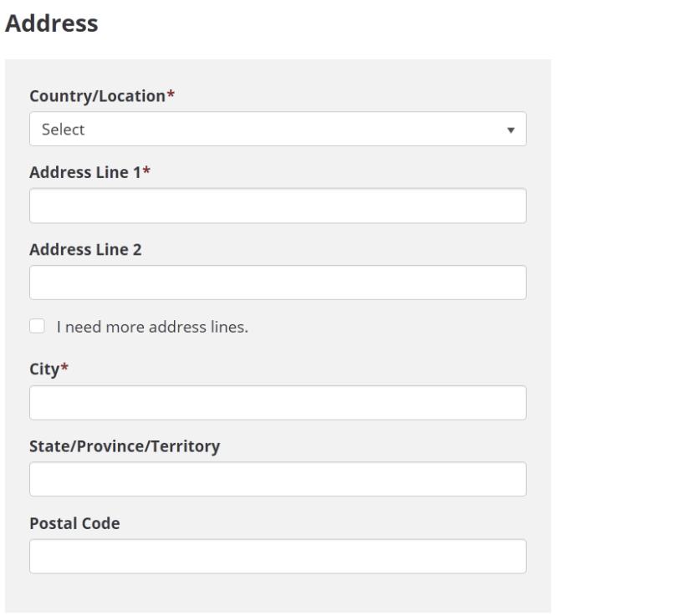Click the required asterisk beside Country/Location
Viewport: 695px width, 616px height.
pyautogui.click(x=171, y=95)
